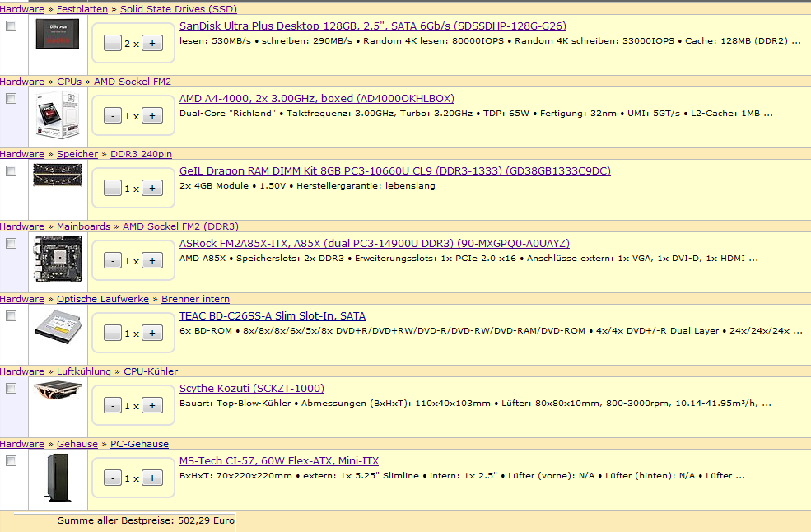Open Brenner intern breadcrumb link
The image size is (811, 532).
point(195,299)
